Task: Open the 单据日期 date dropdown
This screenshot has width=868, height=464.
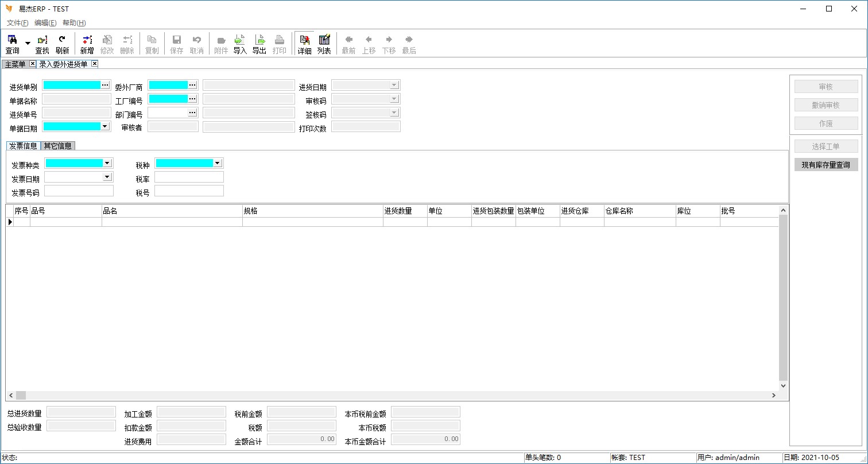Action: (x=105, y=126)
